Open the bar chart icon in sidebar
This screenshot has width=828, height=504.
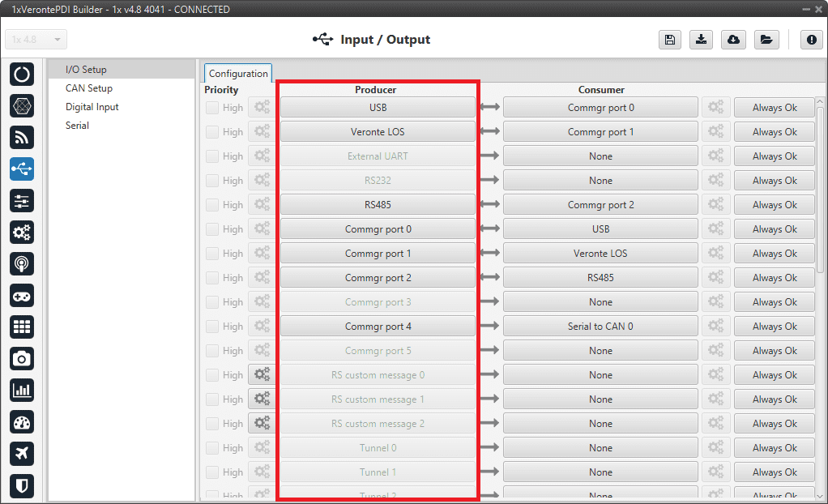(22, 391)
